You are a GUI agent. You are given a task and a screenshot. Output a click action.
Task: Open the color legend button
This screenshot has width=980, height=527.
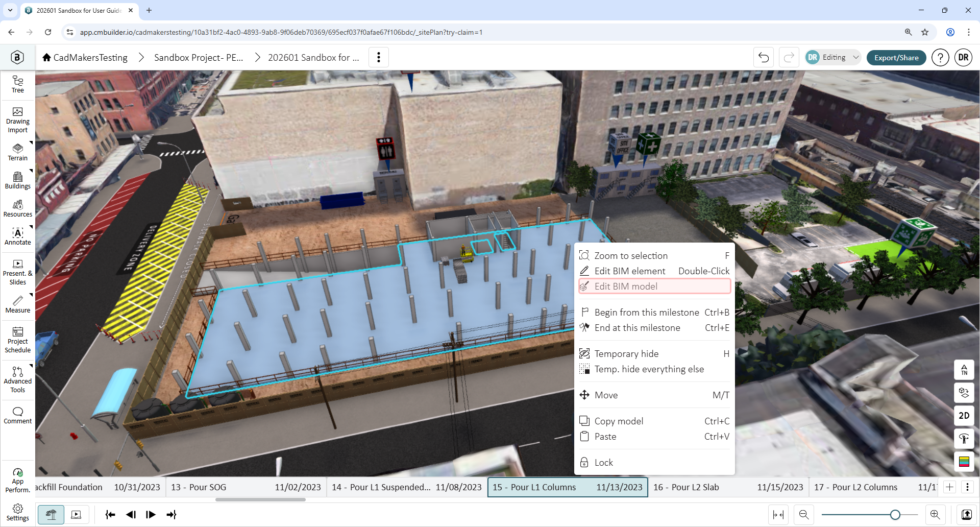[964, 462]
